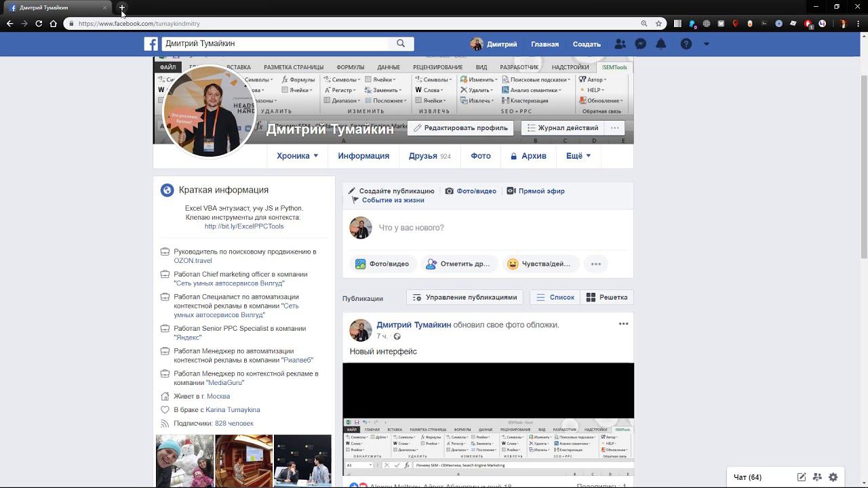The width and height of the screenshot is (868, 488).
Task: Open three-dot options on the cover photo post
Action: pos(623,324)
